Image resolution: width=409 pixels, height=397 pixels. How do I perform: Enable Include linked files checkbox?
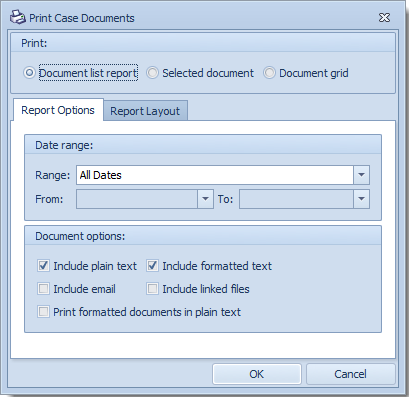click(x=152, y=289)
